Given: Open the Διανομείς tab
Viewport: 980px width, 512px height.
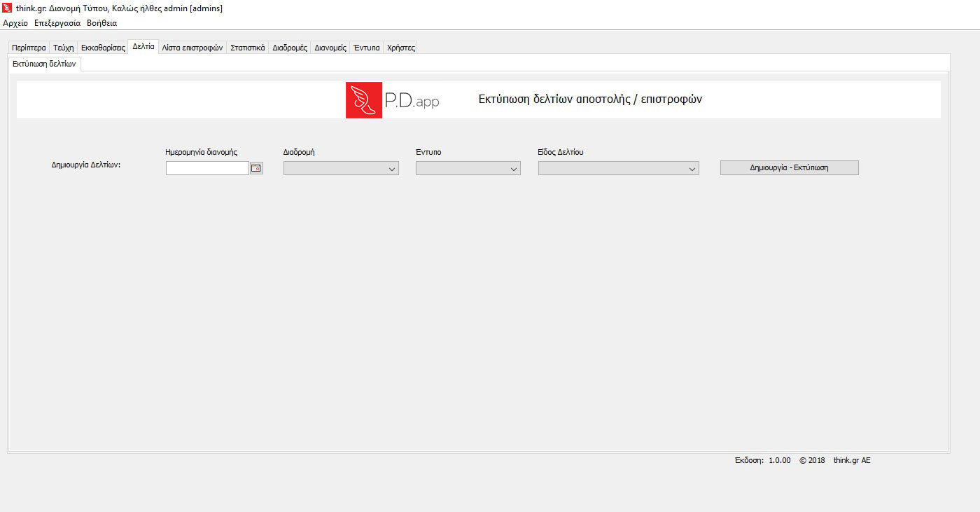Looking at the screenshot, I should click(330, 48).
